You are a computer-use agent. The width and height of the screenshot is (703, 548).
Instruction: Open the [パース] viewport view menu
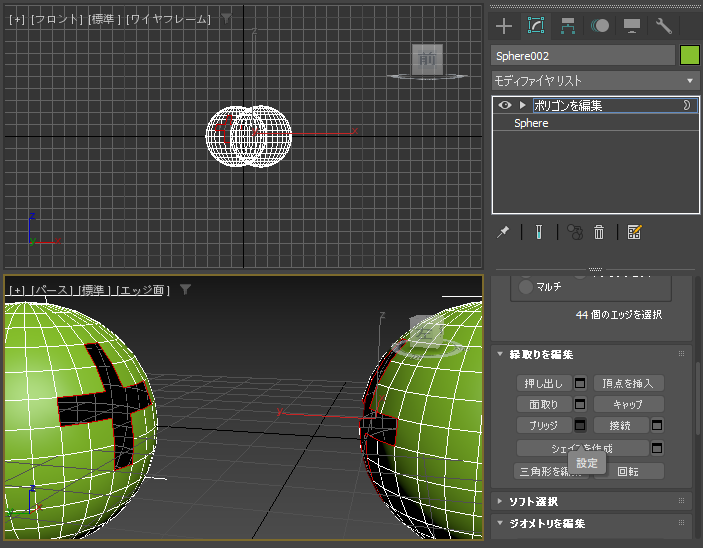coord(52,290)
